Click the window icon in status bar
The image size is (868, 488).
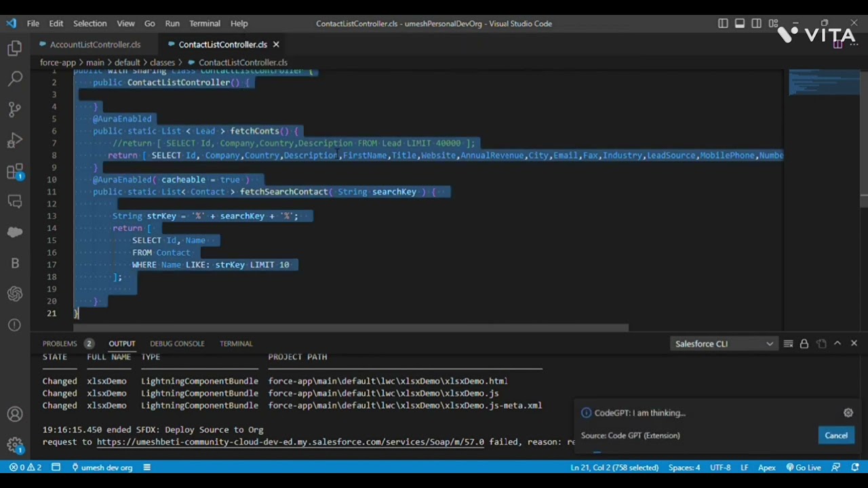(x=56, y=468)
